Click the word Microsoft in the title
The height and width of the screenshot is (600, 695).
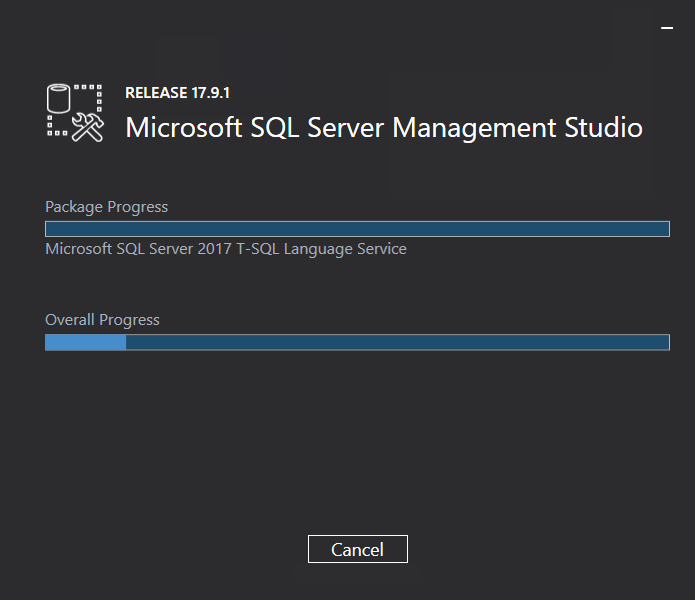(184, 128)
